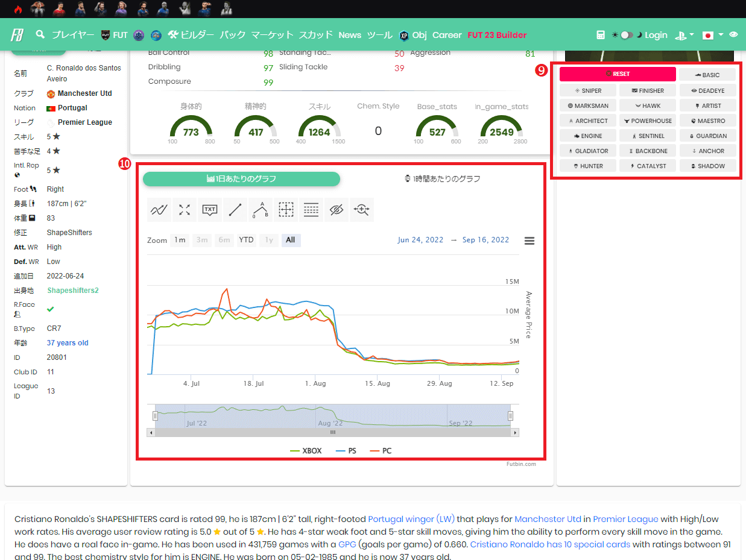Select the DEADEYE chemistry style
Viewport: 746px width, 560px height.
point(708,90)
